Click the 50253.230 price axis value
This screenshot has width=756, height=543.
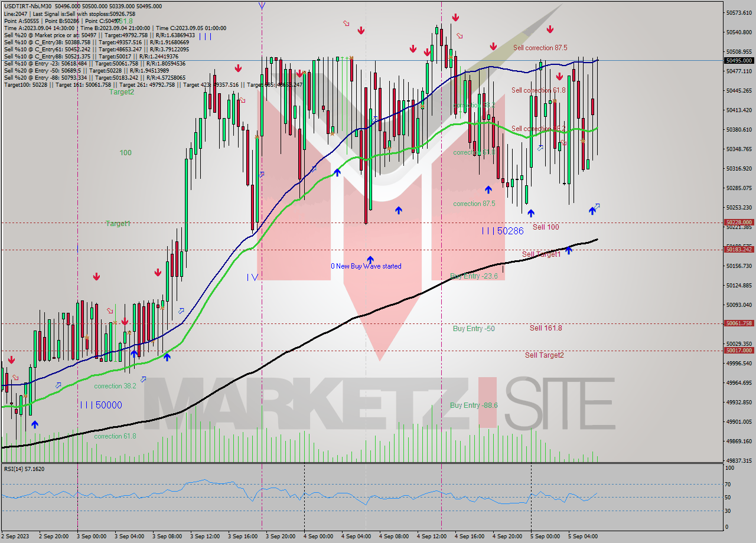click(739, 207)
